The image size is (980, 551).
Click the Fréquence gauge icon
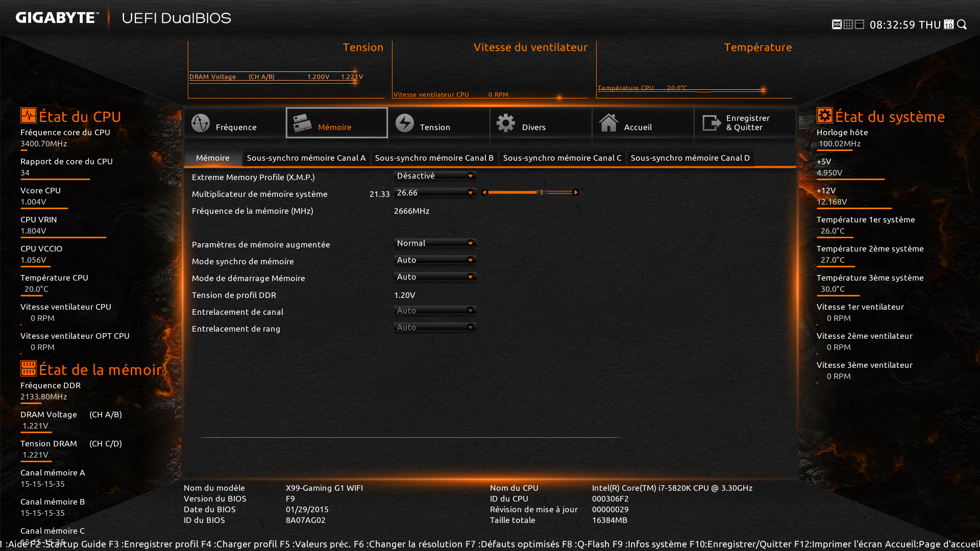[x=201, y=123]
